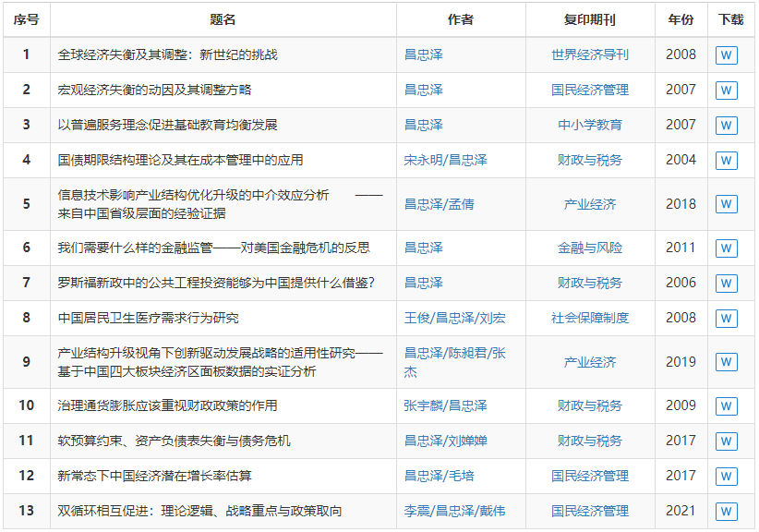Click the 题名 column header
This screenshot has width=759, height=532.
(223, 19)
